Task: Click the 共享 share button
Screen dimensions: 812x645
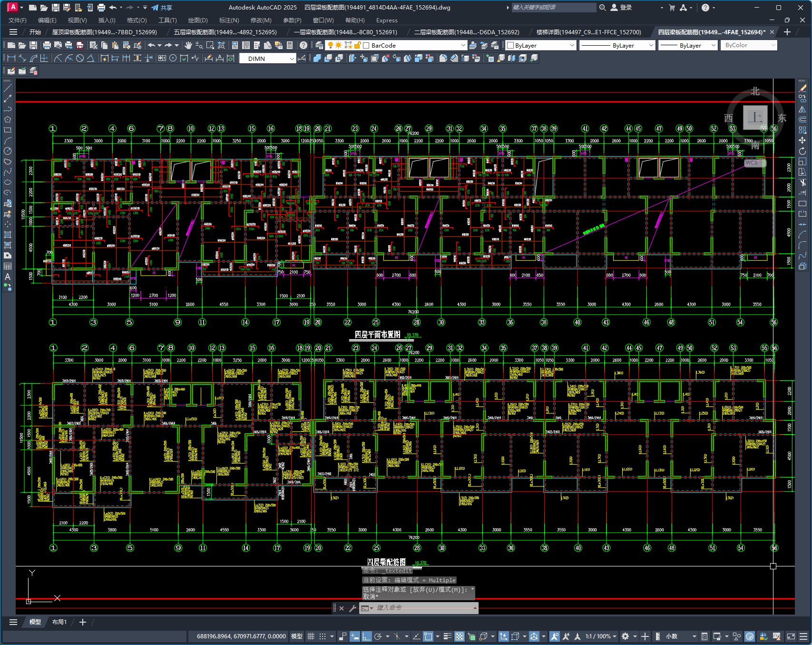Action: pos(162,7)
